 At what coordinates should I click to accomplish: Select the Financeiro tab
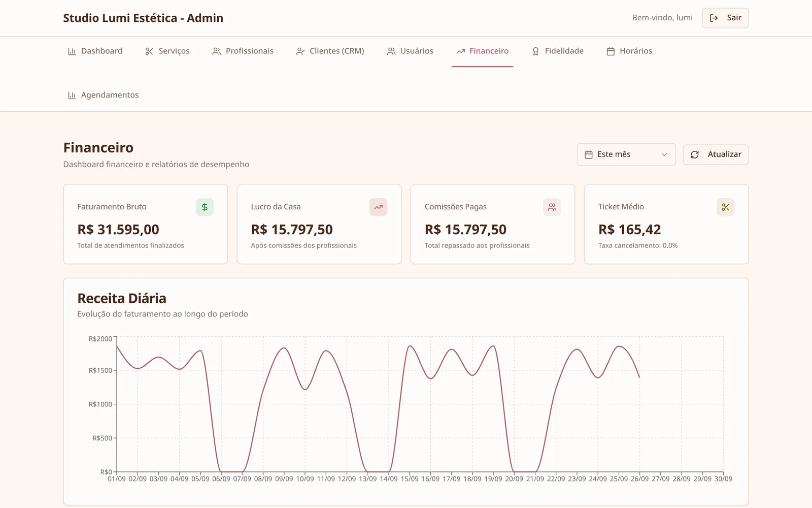[482, 51]
